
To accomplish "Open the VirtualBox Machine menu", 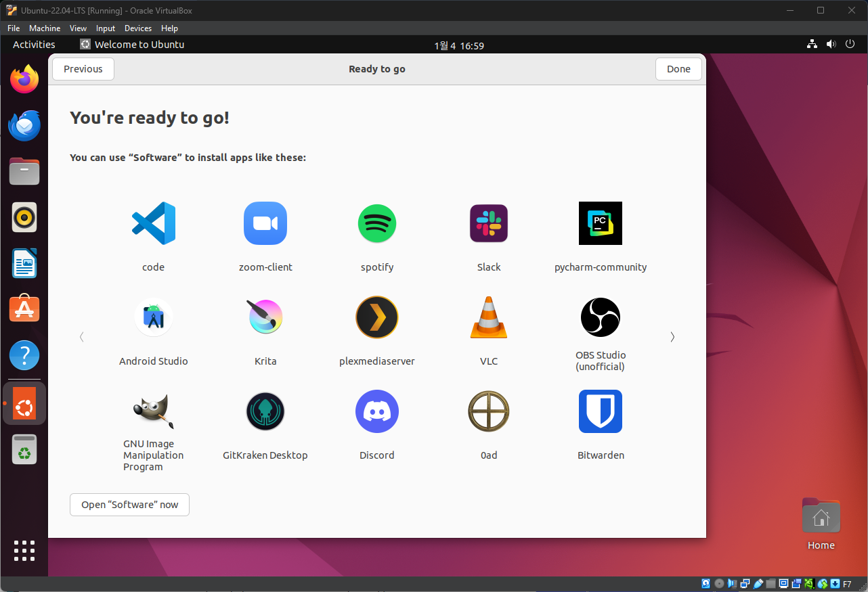I will point(45,28).
